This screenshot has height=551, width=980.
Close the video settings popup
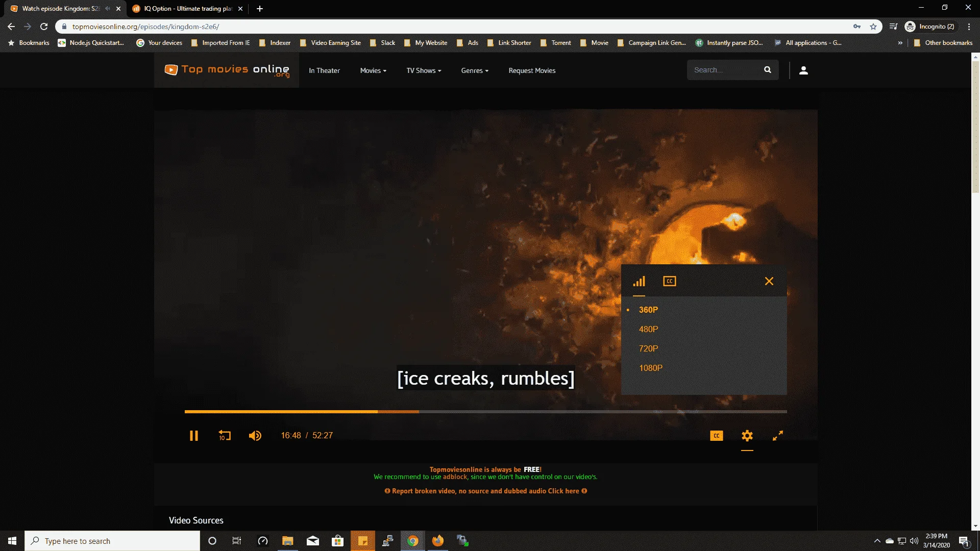click(x=769, y=281)
